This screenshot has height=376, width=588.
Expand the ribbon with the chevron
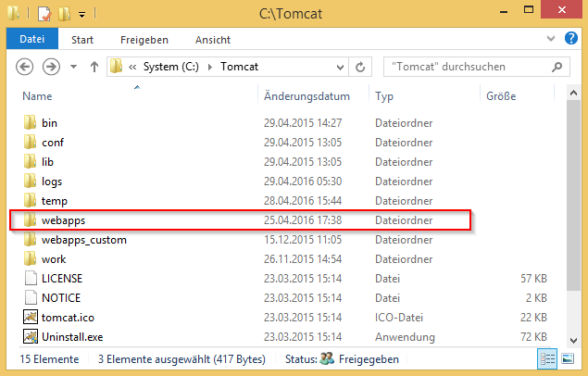coord(551,38)
